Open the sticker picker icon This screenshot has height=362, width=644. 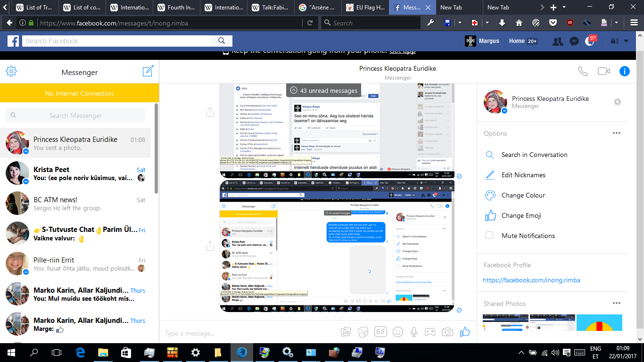coord(363,332)
